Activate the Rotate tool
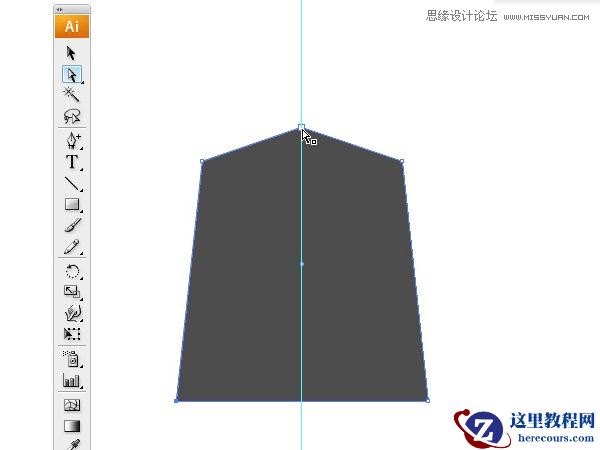600x450 pixels. coord(72,271)
